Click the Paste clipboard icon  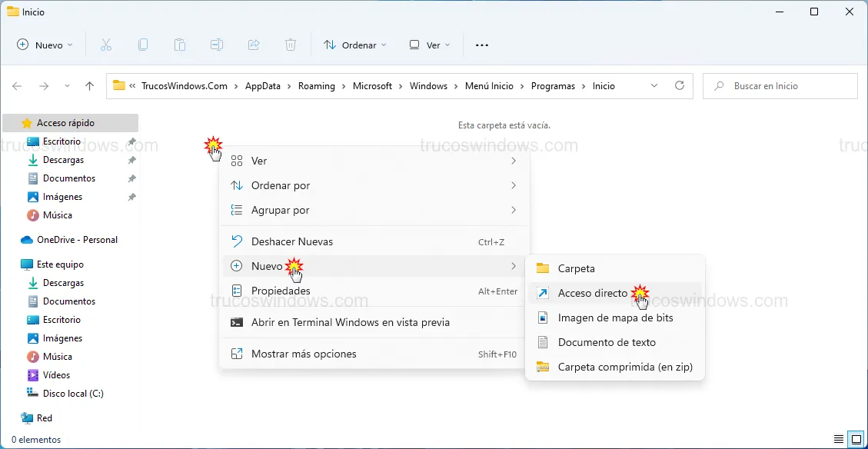180,45
